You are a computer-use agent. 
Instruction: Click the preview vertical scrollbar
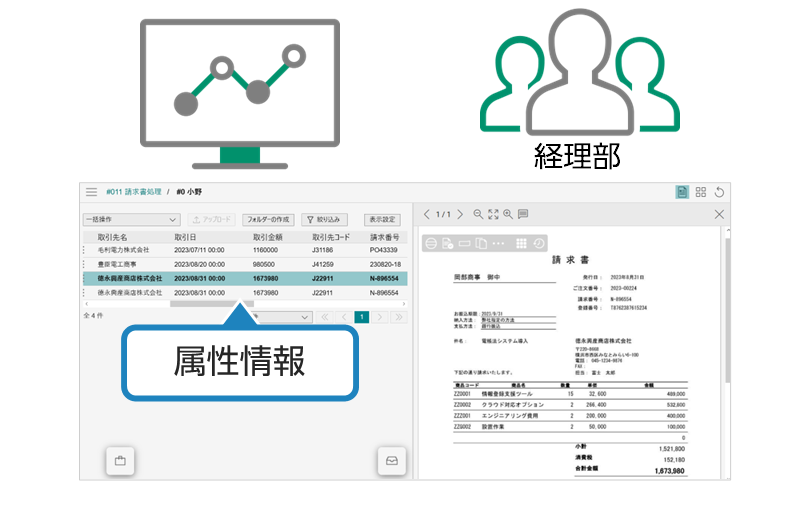(728, 310)
